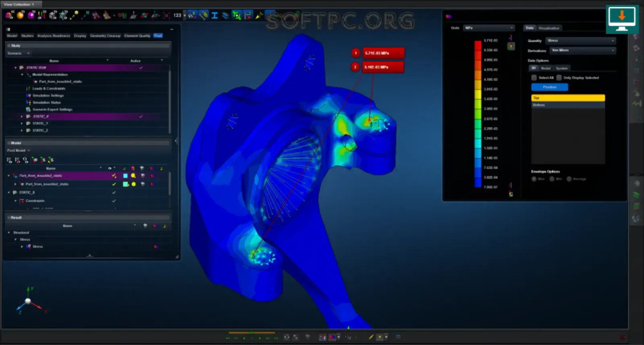Select the System data options tab
The width and height of the screenshot is (644, 345).
561,68
